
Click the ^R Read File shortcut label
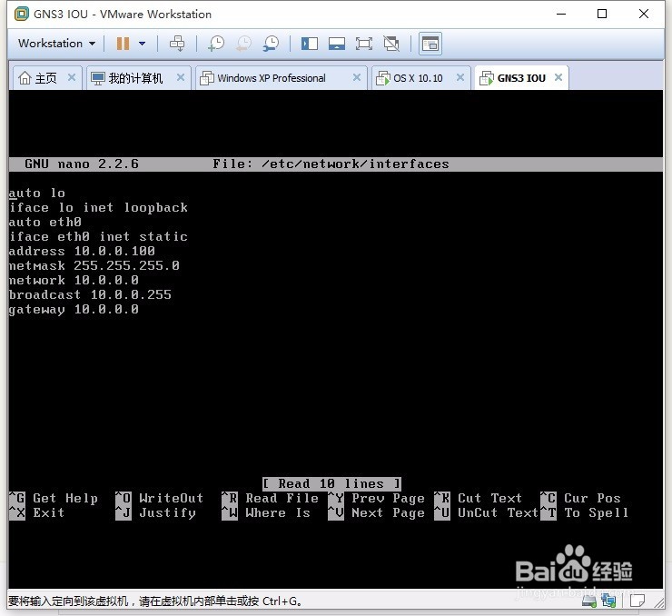tap(270, 498)
